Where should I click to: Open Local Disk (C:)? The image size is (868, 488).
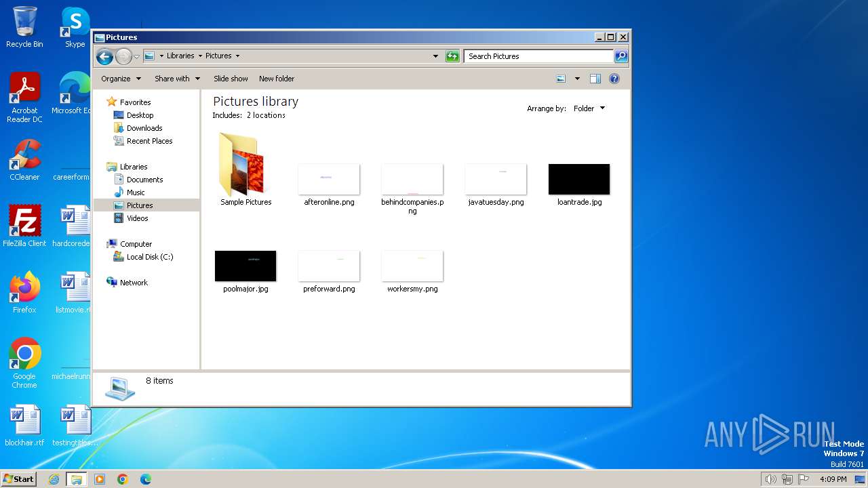point(149,257)
